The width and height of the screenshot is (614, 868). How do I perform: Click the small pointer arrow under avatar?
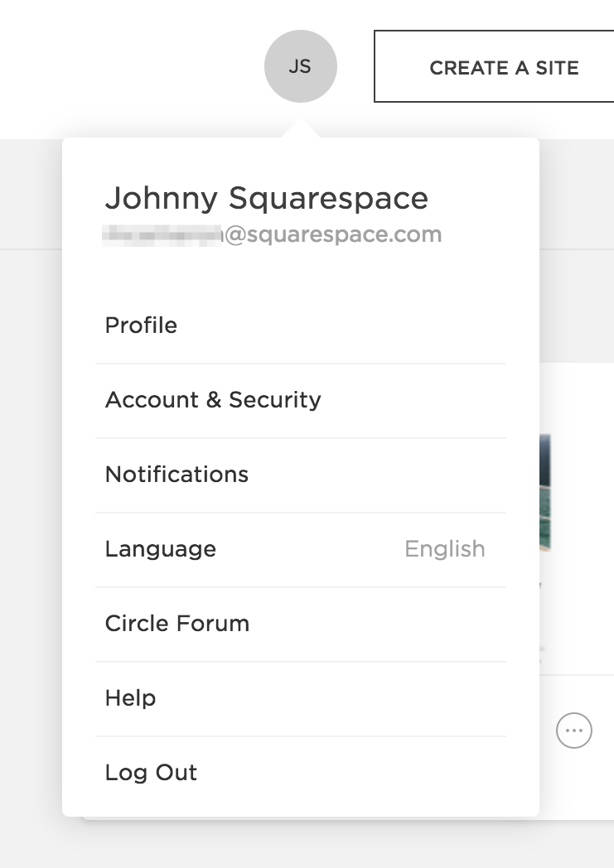point(301,129)
